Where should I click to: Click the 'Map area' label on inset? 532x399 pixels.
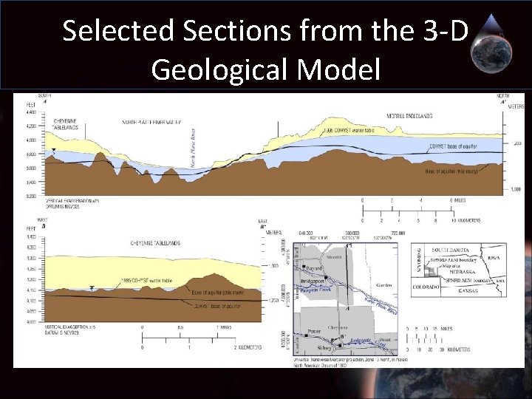(x=451, y=266)
